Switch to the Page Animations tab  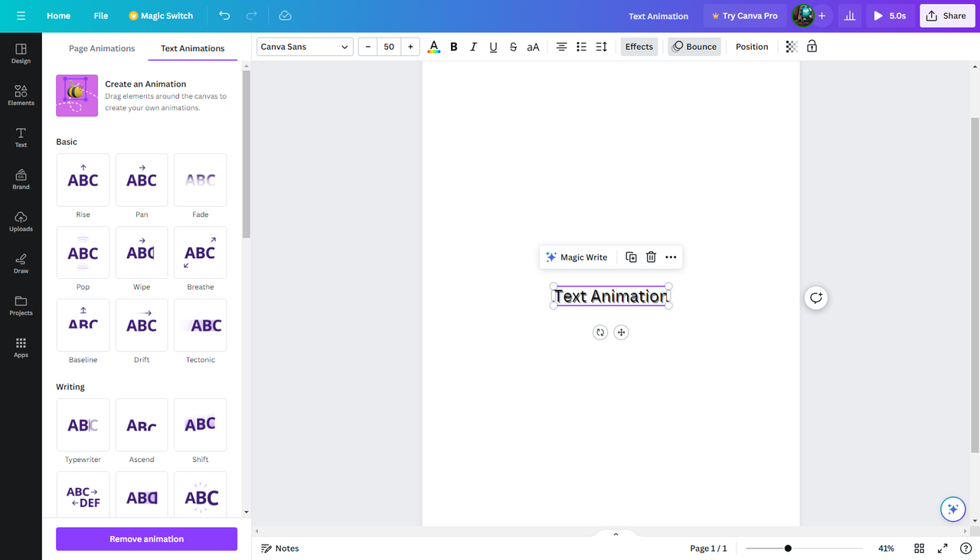pyautogui.click(x=101, y=47)
